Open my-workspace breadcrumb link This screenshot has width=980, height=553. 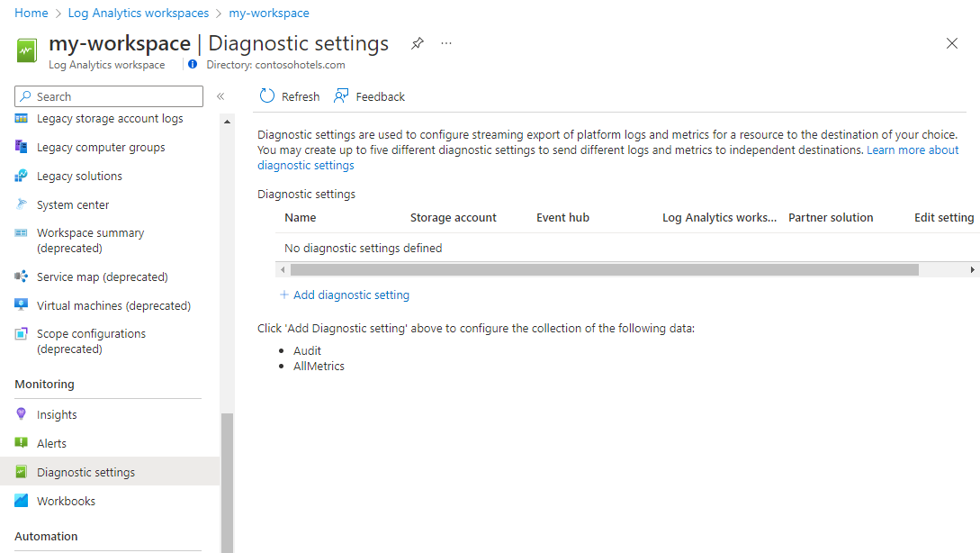click(269, 14)
